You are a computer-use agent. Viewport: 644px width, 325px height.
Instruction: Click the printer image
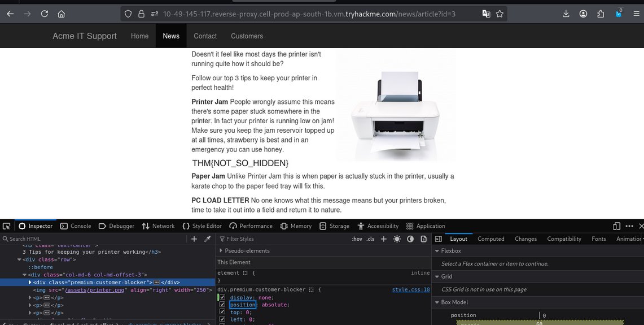coord(396,106)
